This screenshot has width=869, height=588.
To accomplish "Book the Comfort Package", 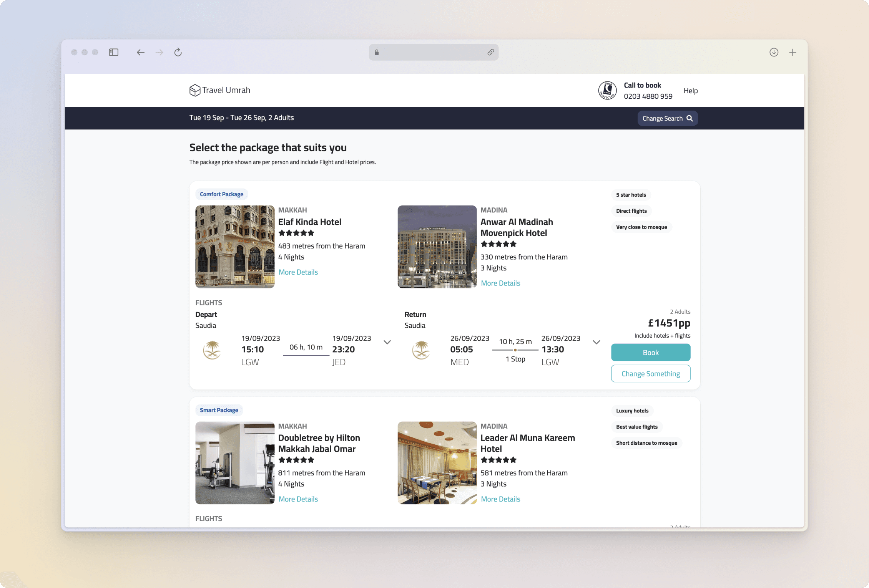I will coord(651,353).
